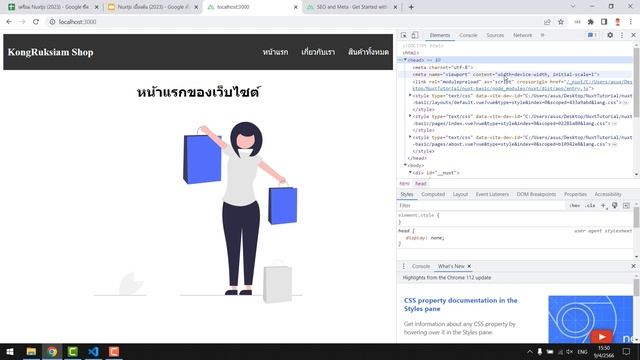Image resolution: width=640 pixels, height=360 pixels.
Task: Switch to the SEO and Meta browser tab
Action: pos(352,7)
